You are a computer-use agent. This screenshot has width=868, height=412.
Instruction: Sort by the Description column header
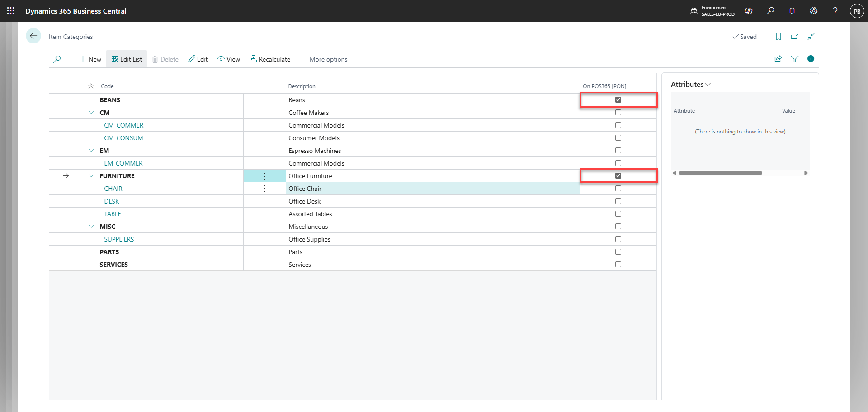coord(302,86)
